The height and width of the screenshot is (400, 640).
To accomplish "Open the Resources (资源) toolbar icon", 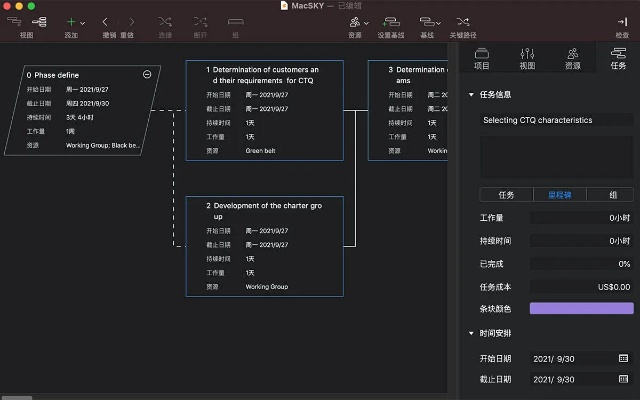I will [x=355, y=21].
